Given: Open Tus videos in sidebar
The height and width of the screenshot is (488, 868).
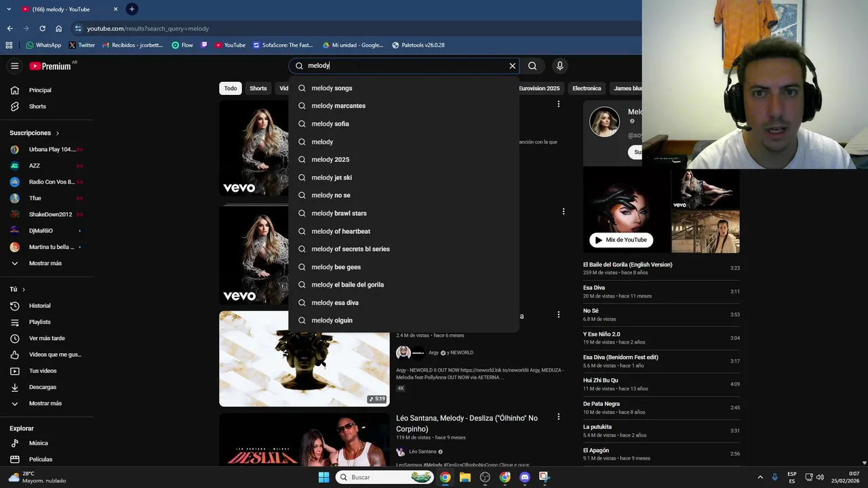Looking at the screenshot, I should pyautogui.click(x=45, y=371).
